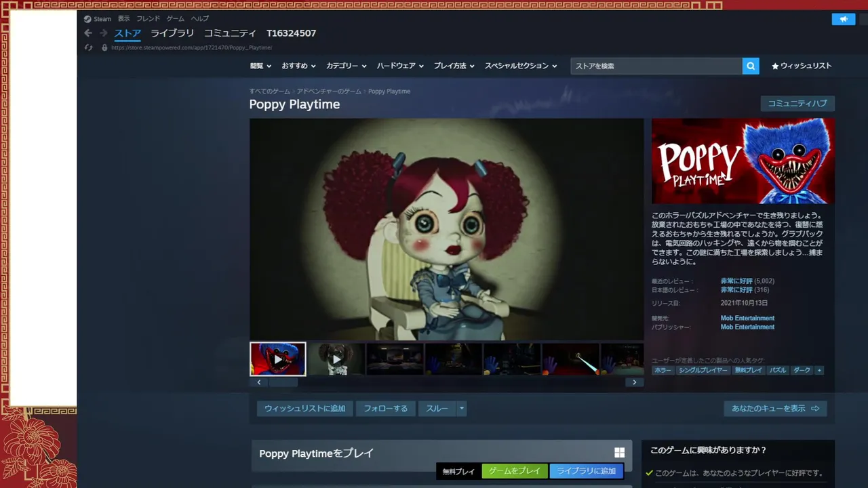Select the thumbnail with cyan beam
The image size is (868, 488).
pos(570,359)
